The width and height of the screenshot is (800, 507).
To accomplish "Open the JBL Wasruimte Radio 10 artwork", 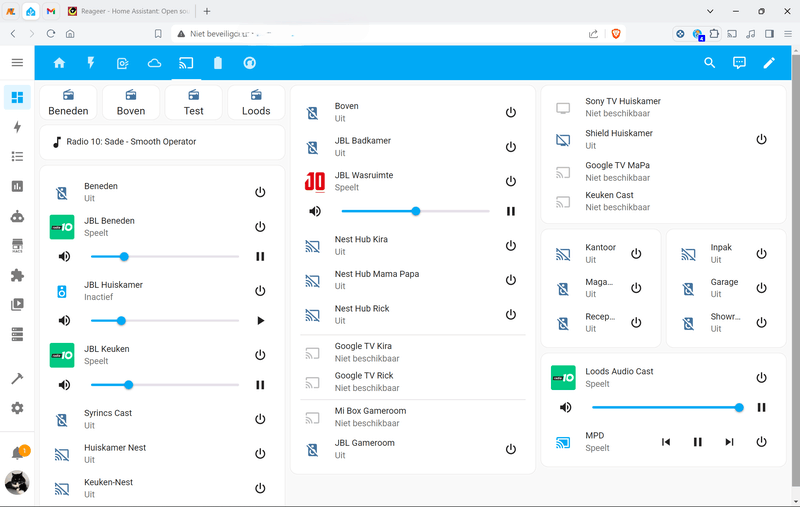I will pyautogui.click(x=315, y=181).
